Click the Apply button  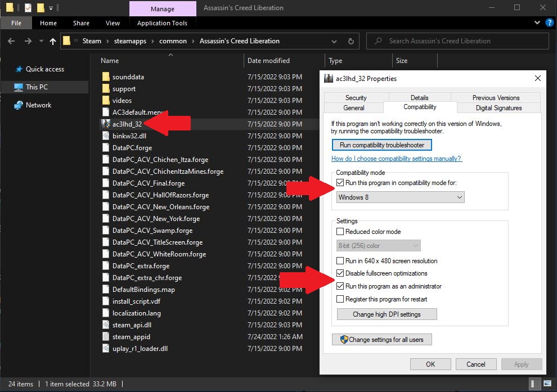click(x=521, y=364)
